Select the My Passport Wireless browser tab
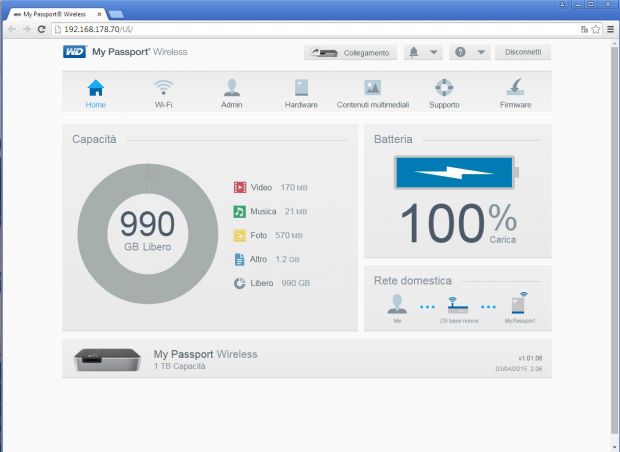620x452 pixels. coord(55,14)
